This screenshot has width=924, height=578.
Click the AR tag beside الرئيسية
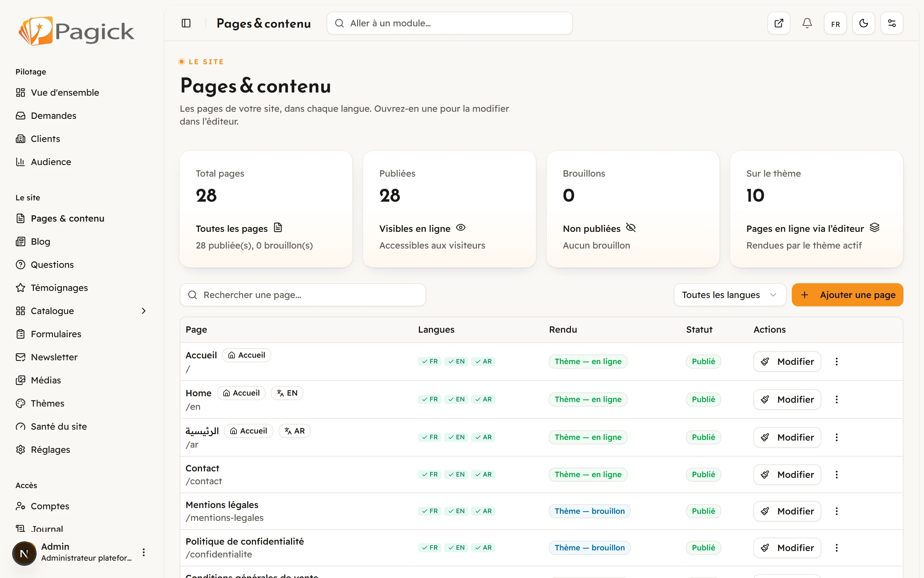(x=295, y=431)
